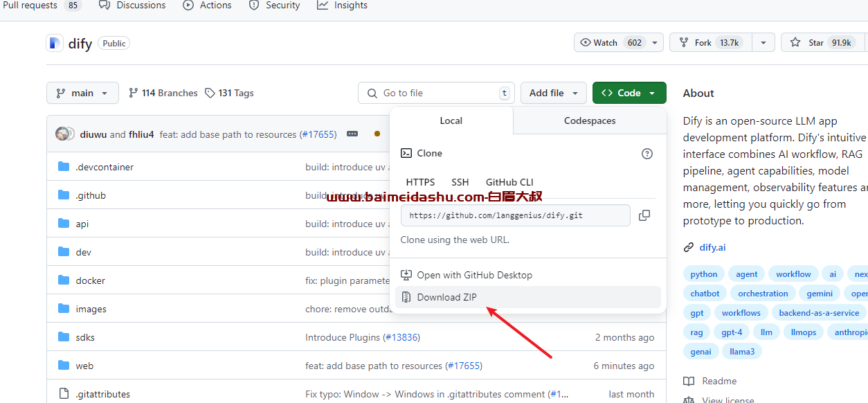Open the Actions tab

click(x=207, y=5)
